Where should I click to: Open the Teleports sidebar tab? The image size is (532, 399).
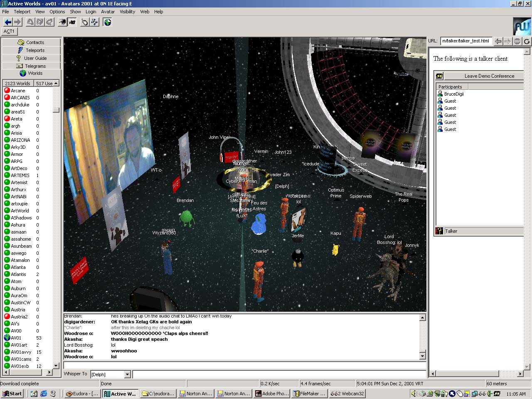[x=32, y=50]
